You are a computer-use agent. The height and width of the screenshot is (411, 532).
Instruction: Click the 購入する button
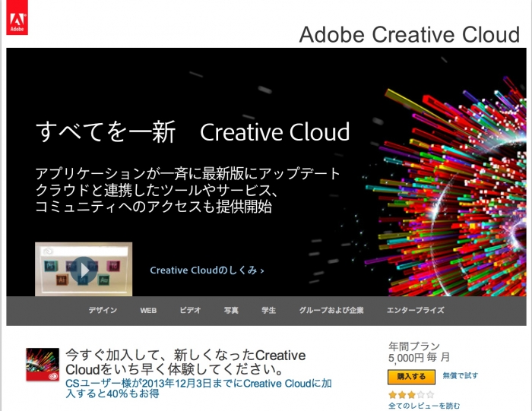point(412,377)
